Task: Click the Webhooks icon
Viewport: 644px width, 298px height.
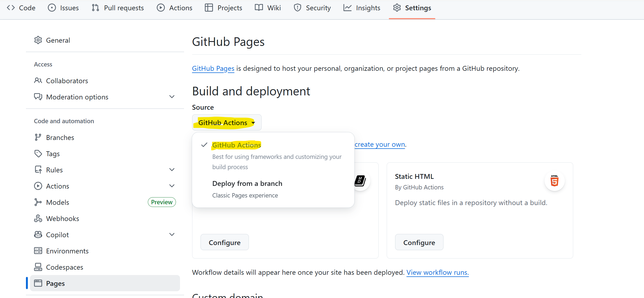Action: point(38,218)
